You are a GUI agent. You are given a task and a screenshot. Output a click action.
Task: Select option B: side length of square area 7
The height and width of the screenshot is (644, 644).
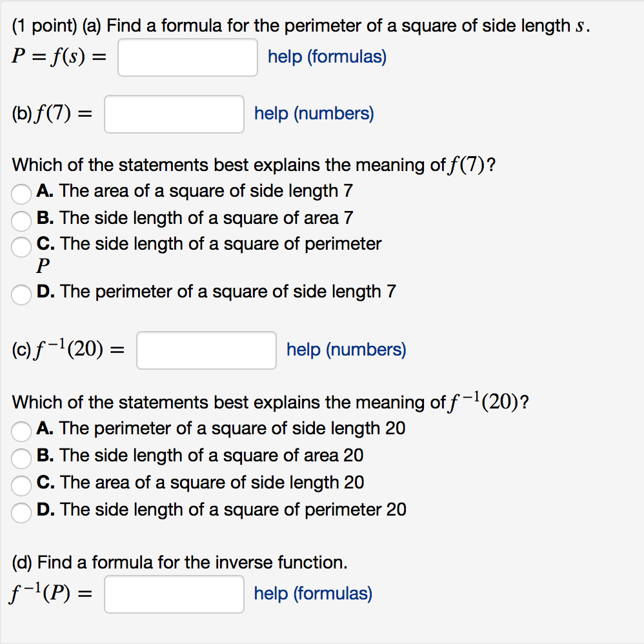coord(21,221)
